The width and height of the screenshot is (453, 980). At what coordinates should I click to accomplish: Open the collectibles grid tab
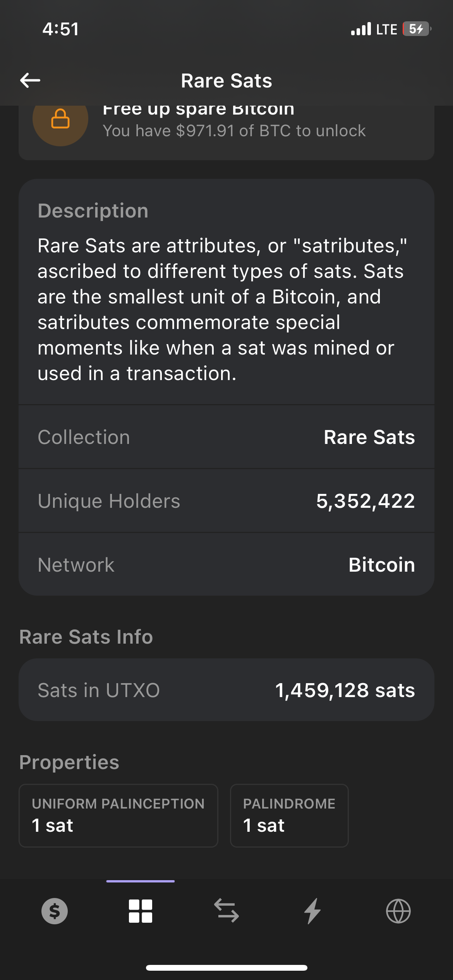[140, 911]
